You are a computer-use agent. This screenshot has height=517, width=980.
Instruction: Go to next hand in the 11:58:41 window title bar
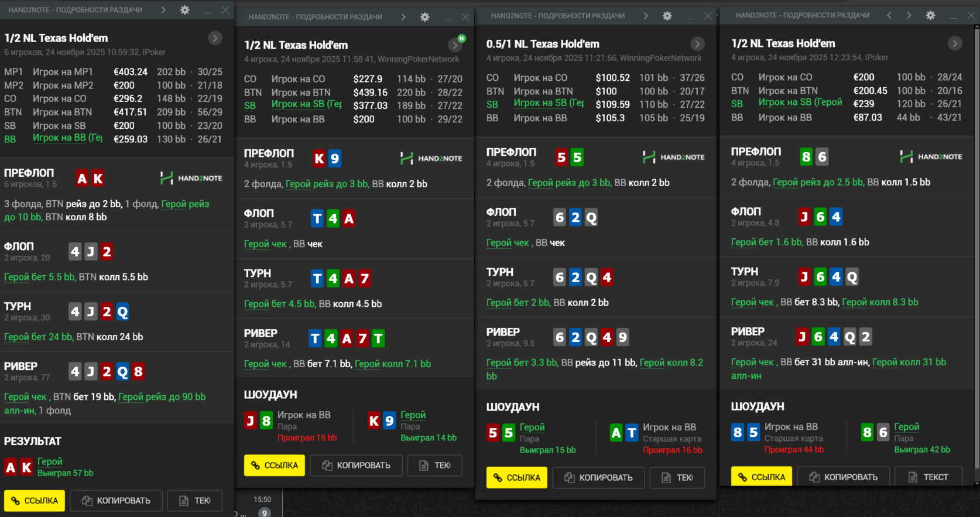[x=403, y=17]
